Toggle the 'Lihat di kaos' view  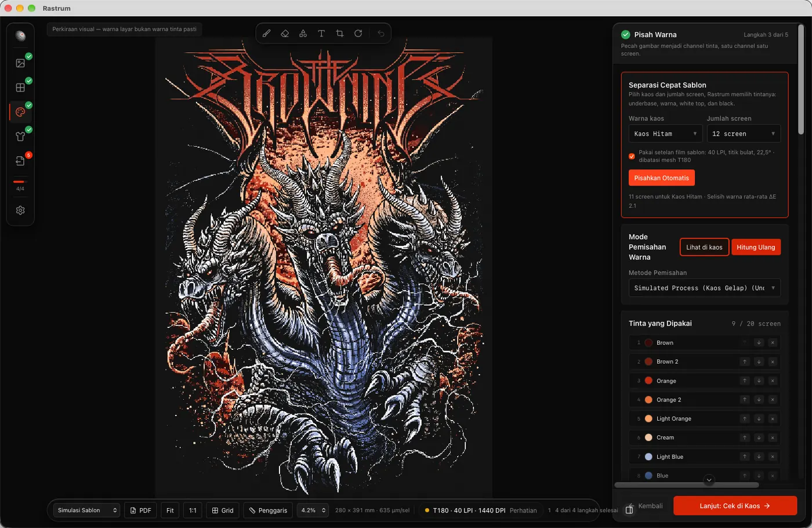(704, 247)
